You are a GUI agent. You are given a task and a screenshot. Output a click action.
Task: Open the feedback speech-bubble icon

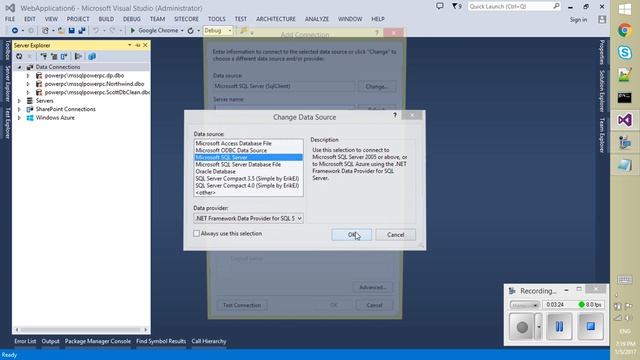point(440,6)
